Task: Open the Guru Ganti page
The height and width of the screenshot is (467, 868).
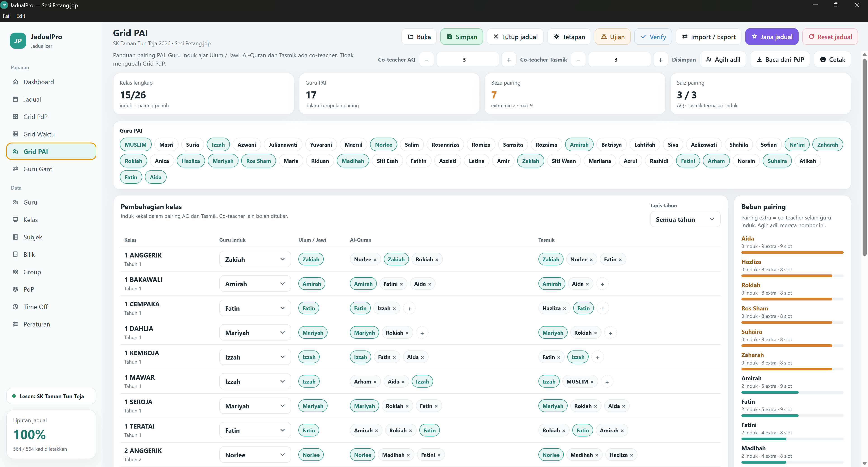Action: [x=51, y=169]
